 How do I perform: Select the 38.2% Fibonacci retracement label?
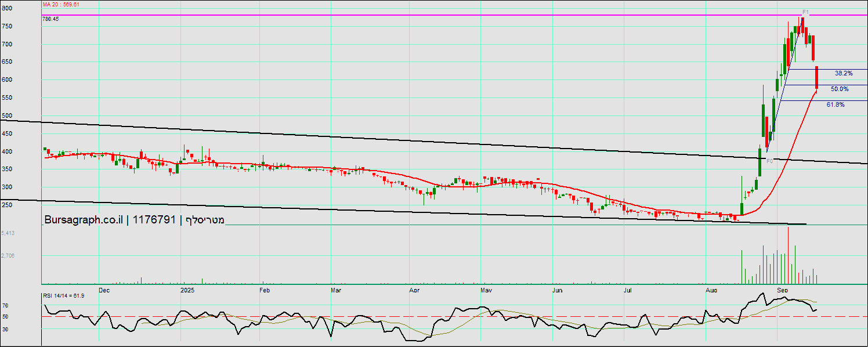point(843,74)
